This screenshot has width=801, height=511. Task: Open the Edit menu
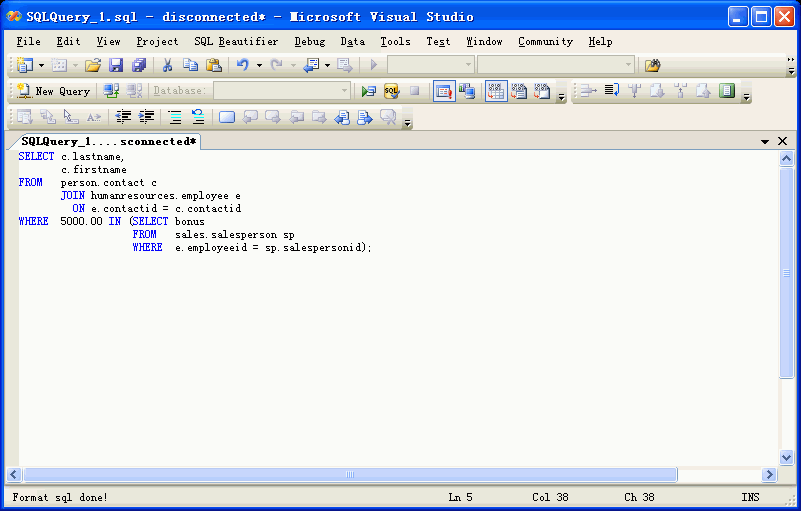tap(68, 41)
